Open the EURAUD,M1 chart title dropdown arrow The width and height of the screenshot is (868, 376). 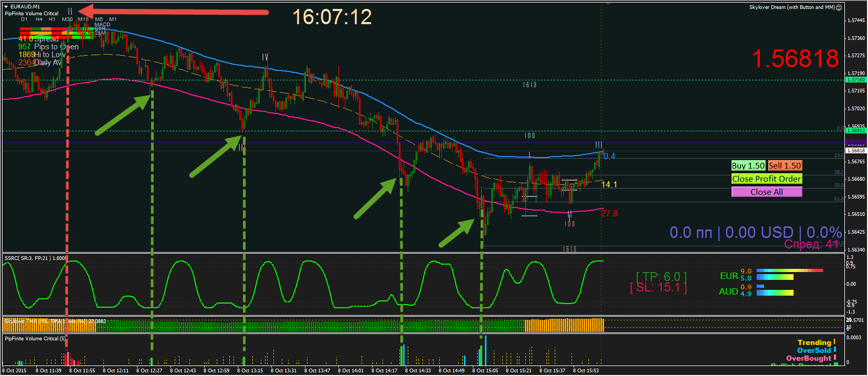tap(6, 7)
